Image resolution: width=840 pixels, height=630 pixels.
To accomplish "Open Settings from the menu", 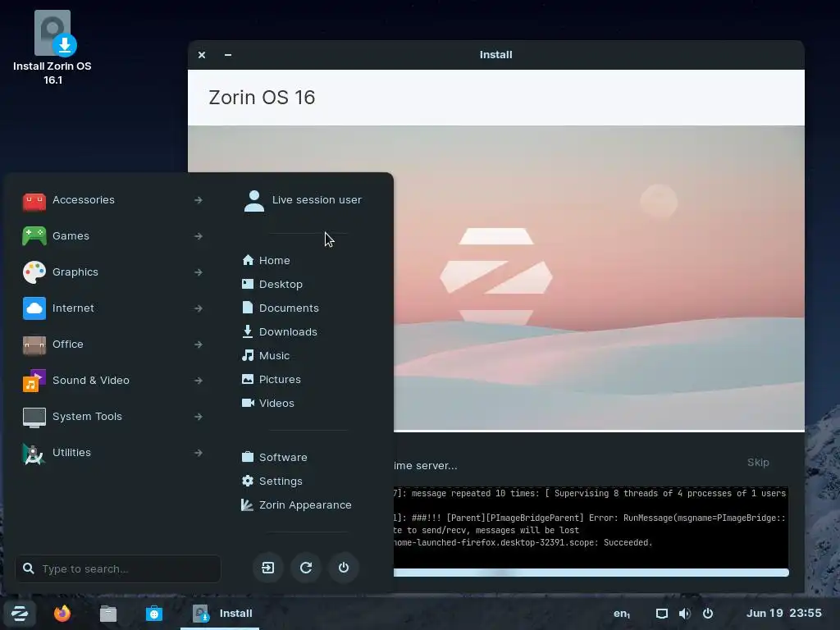I will [x=272, y=481].
